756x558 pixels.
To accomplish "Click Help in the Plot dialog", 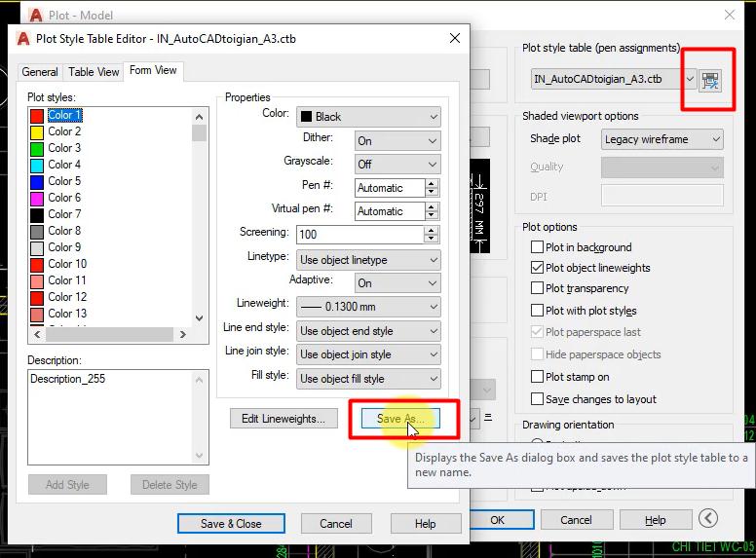I will point(655,520).
